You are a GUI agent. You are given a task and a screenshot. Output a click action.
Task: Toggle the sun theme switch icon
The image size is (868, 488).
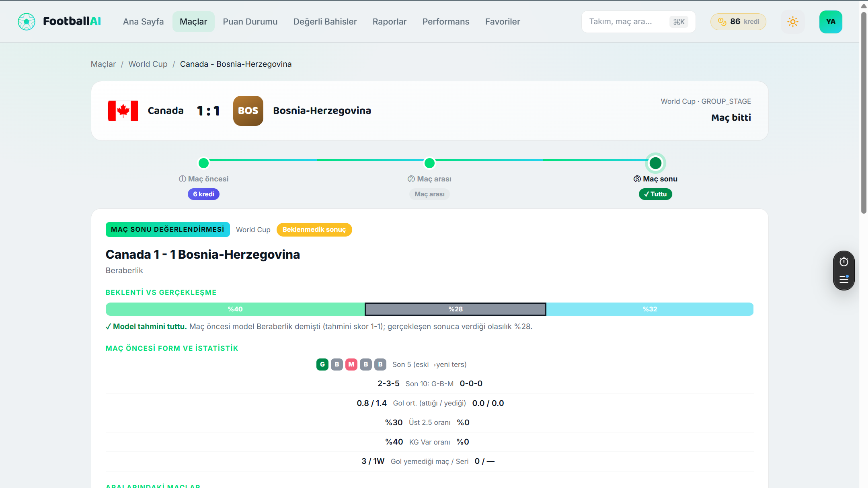pos(792,22)
